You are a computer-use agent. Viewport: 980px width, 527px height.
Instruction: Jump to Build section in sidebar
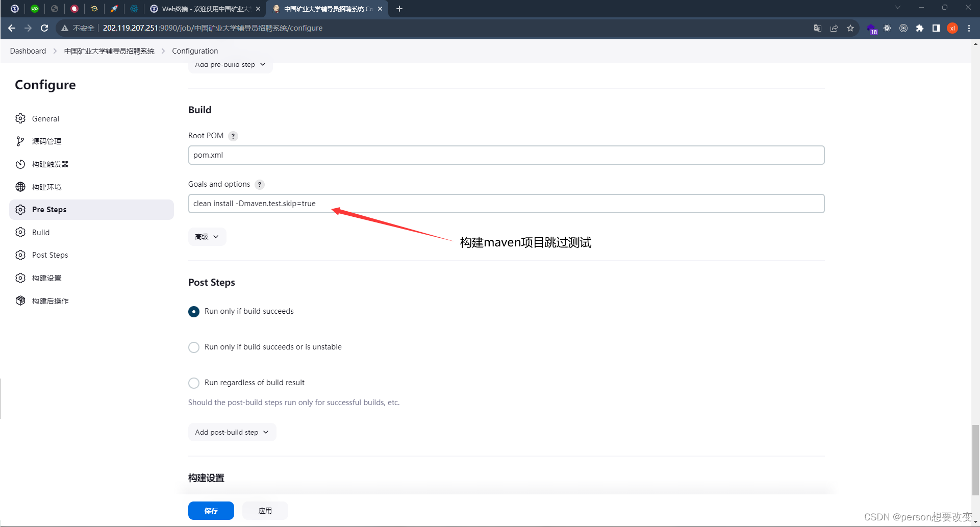tap(92, 232)
